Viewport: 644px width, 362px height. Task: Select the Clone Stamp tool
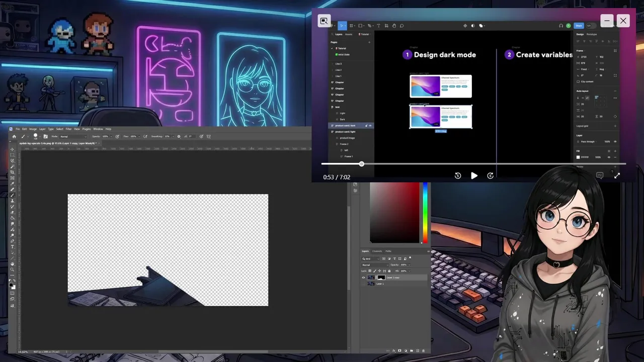(13, 201)
